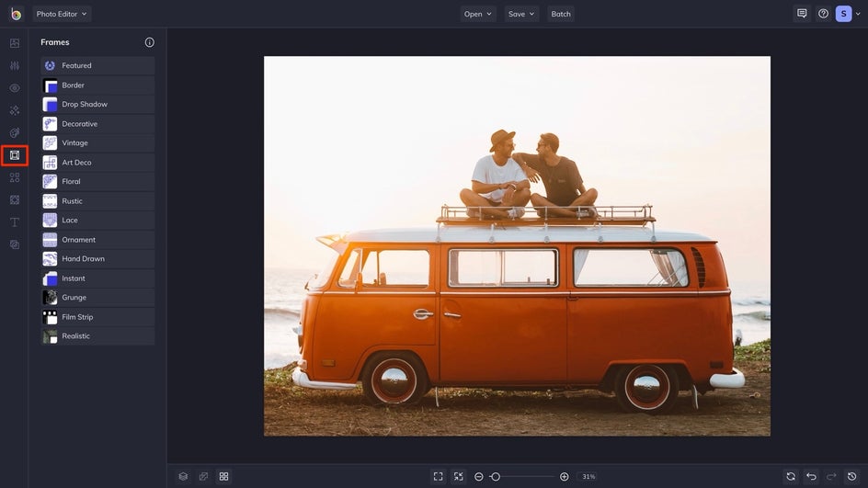Screen dimensions: 868x488
Task: Select the Featured frames category
Action: [x=97, y=65]
